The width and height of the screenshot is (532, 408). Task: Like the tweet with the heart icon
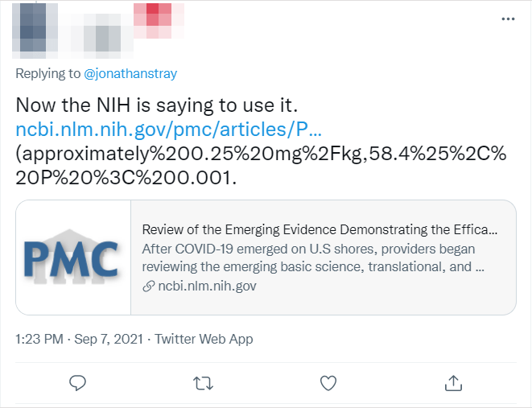pos(328,381)
